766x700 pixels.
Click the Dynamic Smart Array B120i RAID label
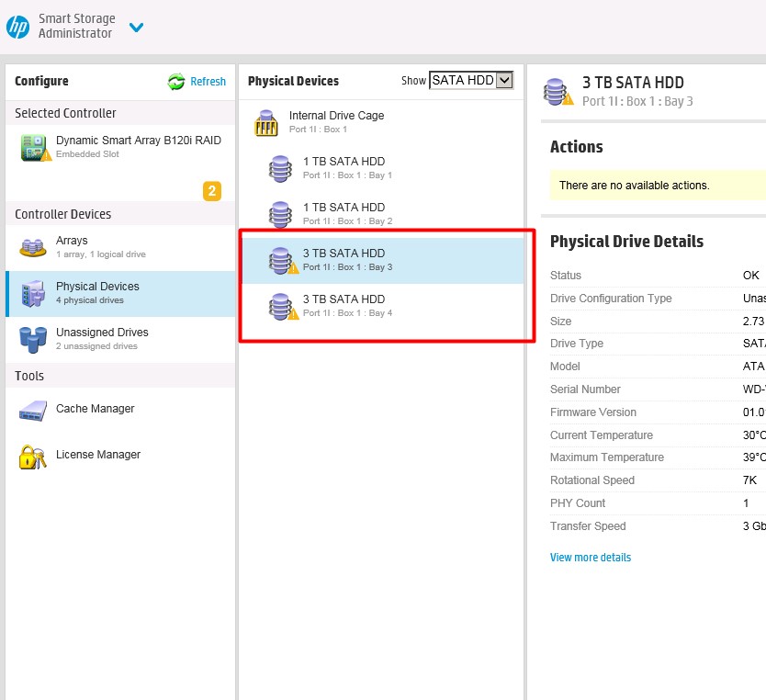[x=139, y=141]
